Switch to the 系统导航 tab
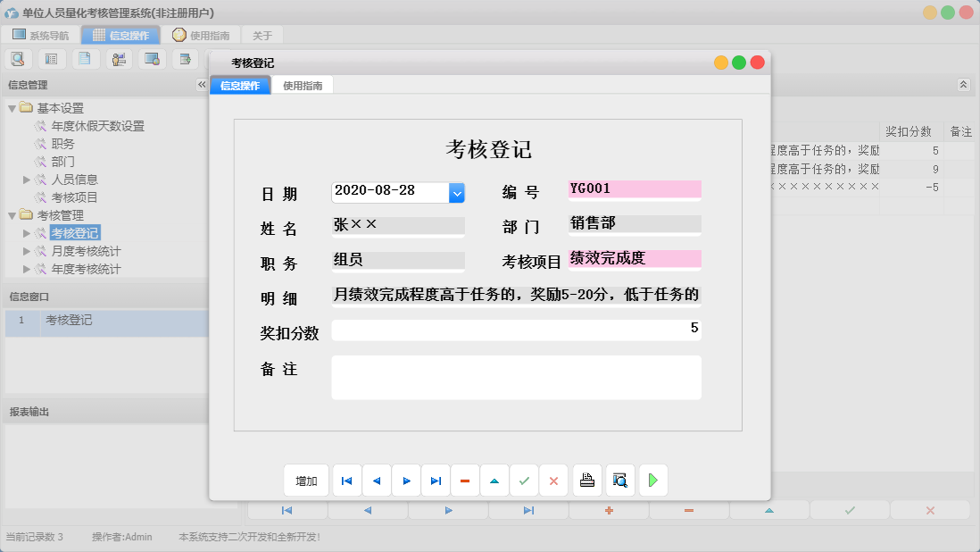The height and width of the screenshot is (552, 980). click(39, 34)
